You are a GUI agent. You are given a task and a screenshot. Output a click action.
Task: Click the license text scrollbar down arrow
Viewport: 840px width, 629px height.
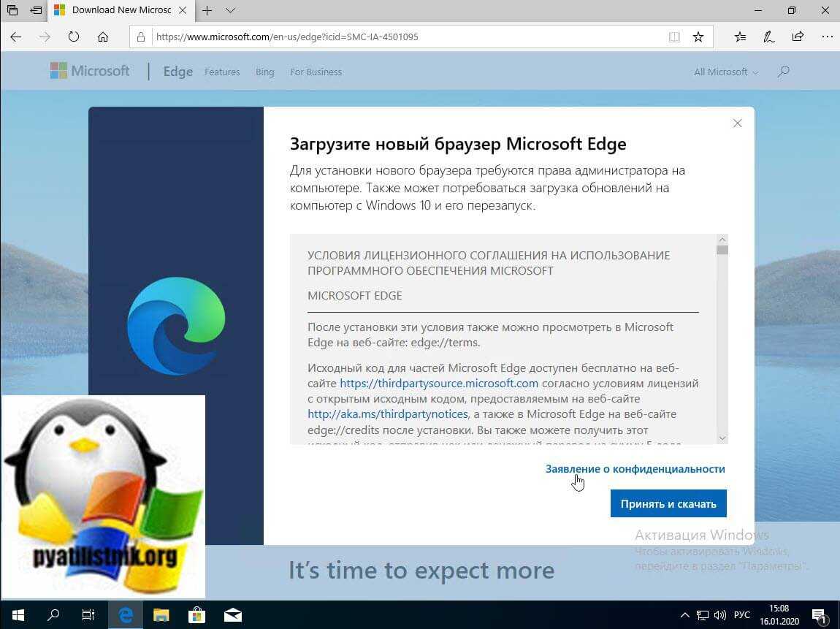coord(722,438)
